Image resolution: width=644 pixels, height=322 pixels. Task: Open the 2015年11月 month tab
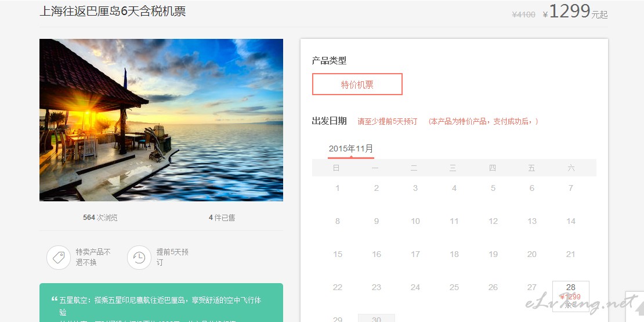point(351,149)
